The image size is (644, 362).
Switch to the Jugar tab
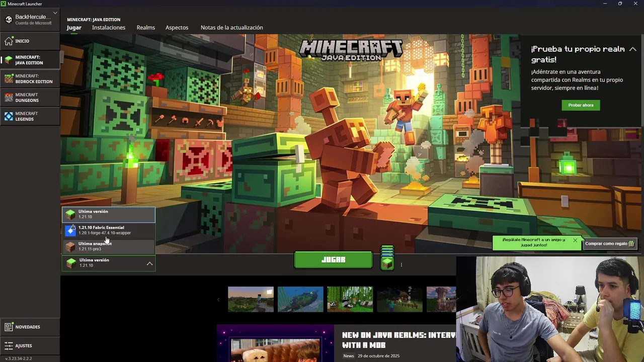click(74, 28)
